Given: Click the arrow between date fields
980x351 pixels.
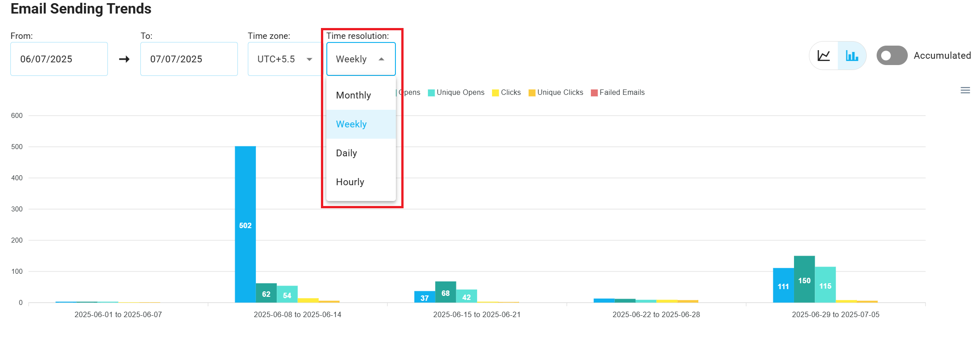Looking at the screenshot, I should pos(124,59).
